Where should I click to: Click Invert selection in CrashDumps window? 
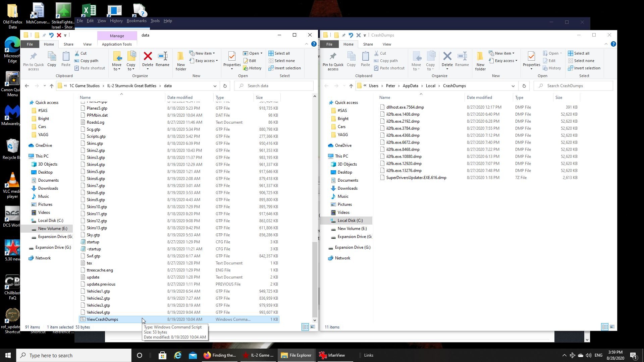pos(584,68)
